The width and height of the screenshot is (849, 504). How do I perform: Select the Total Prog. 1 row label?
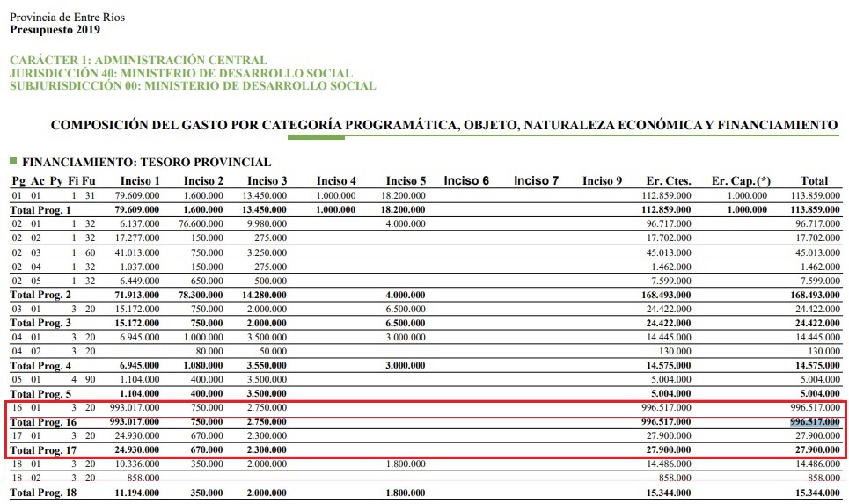(40, 210)
